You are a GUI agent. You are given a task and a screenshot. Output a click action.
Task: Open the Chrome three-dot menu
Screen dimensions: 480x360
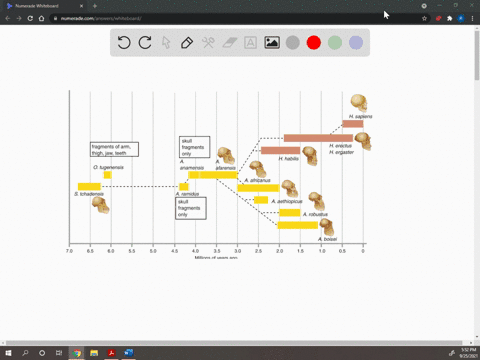(472, 18)
